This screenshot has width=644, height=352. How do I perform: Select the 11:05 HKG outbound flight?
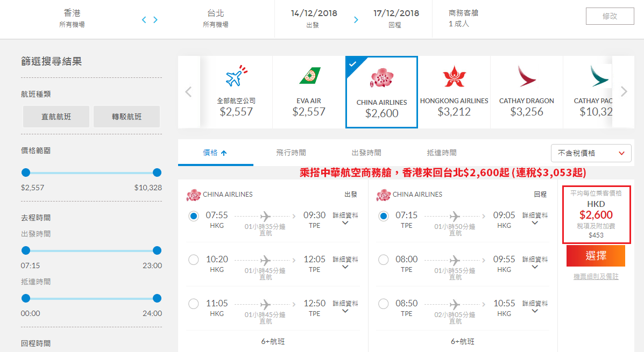point(194,304)
